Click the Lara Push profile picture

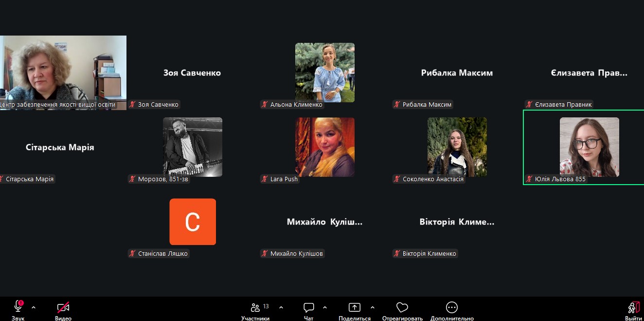[324, 147]
